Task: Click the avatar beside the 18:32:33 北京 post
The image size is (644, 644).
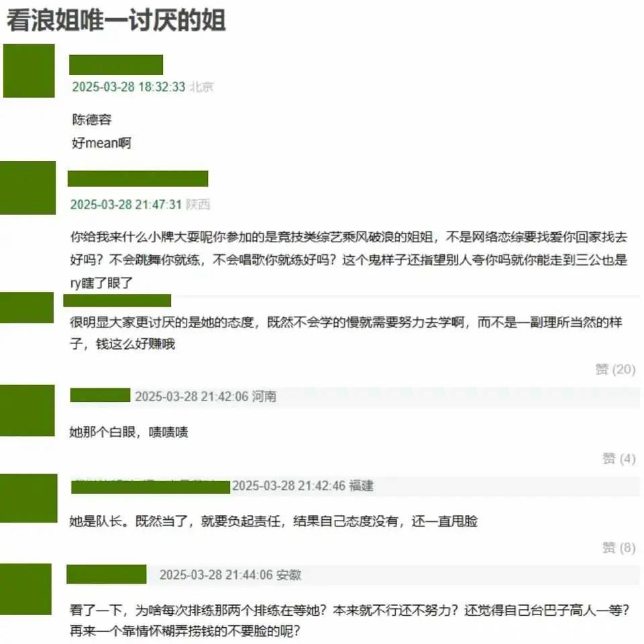Action: [29, 70]
